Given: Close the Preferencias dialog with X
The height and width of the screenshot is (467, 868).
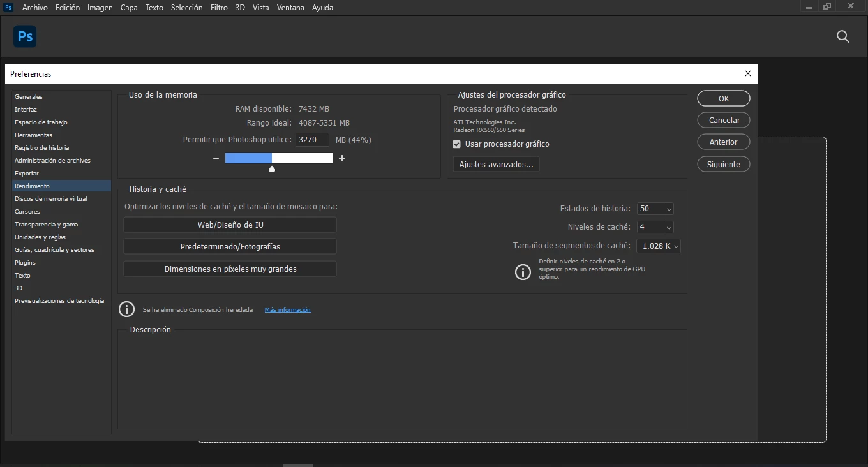Looking at the screenshot, I should pyautogui.click(x=748, y=73).
